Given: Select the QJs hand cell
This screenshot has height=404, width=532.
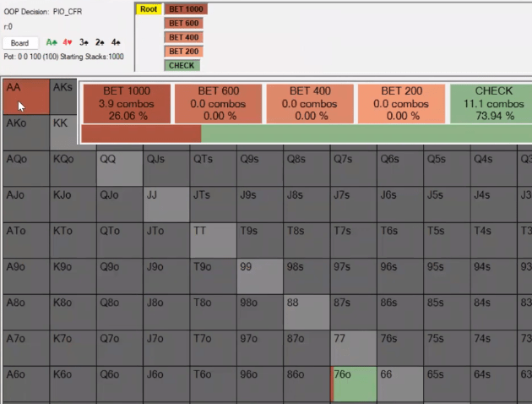Looking at the screenshot, I should point(166,169).
